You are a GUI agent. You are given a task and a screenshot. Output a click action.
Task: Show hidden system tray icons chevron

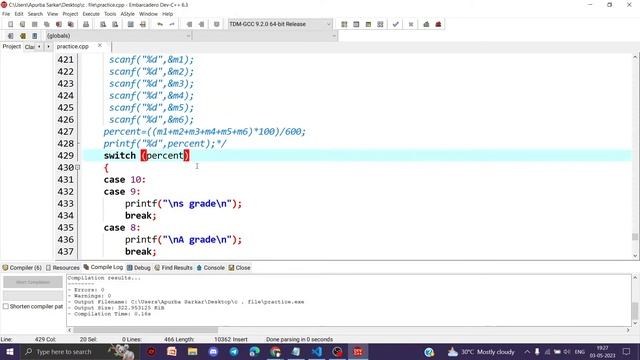pos(527,351)
